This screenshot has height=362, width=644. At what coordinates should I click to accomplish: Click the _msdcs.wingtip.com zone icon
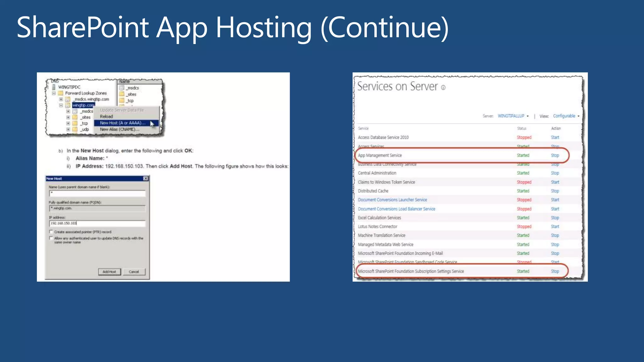click(x=68, y=99)
